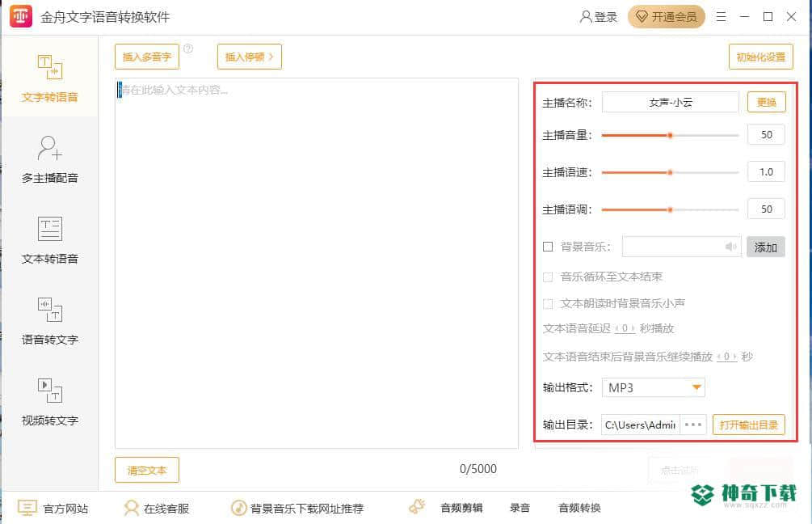Viewport: 812px width, 524px height.
Task: Open 官方网站 from the bottom bar
Action: tap(53, 509)
